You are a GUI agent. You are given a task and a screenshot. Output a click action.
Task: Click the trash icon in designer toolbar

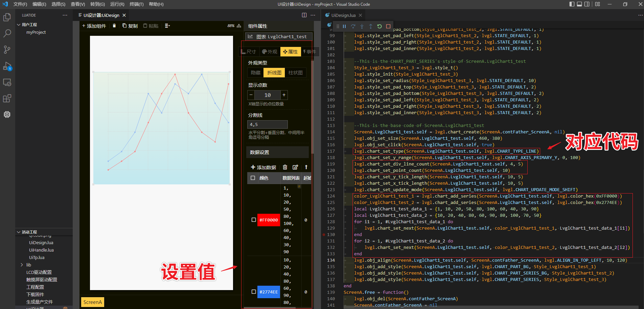(x=114, y=26)
